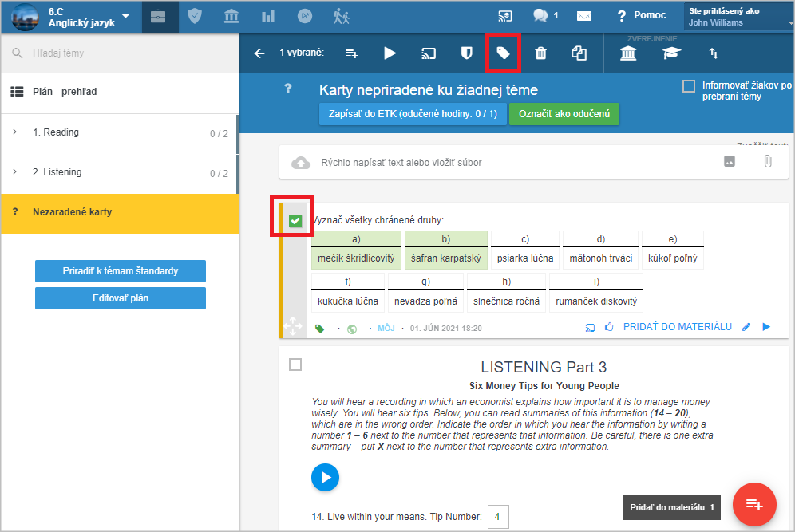Select answer i) rumanček diskovitý
Image resolution: width=795 pixels, height=532 pixels.
click(596, 293)
